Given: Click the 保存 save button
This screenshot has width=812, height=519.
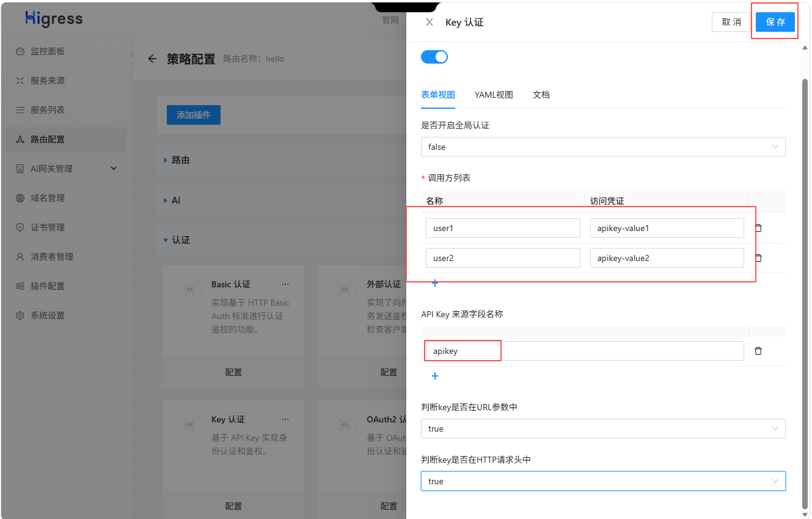Looking at the screenshot, I should [x=775, y=22].
